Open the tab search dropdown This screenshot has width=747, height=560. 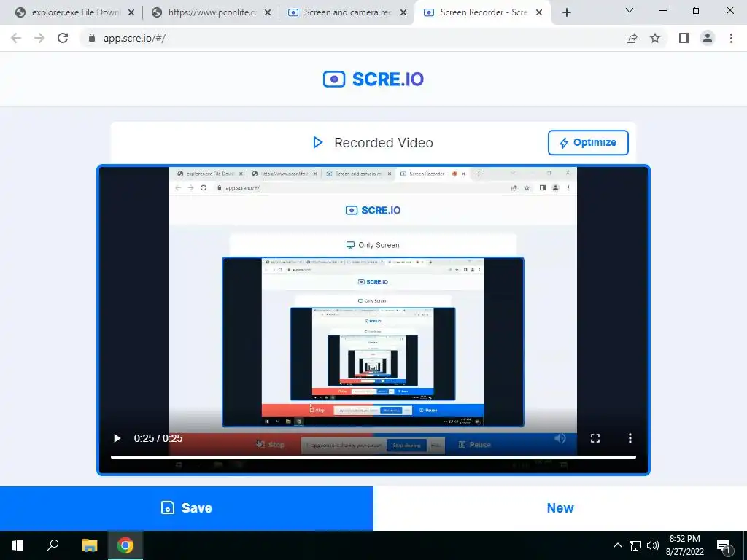coord(630,10)
